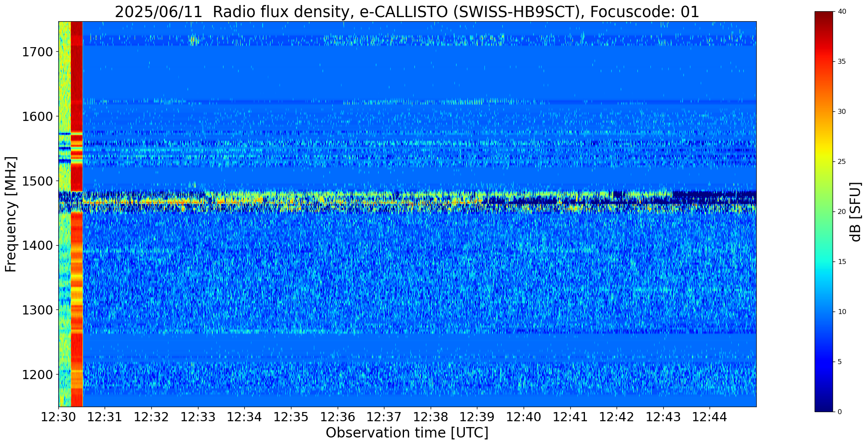Screen dimensions: 868x445
Task: Click the 12:33 time tick label
Action: (198, 417)
